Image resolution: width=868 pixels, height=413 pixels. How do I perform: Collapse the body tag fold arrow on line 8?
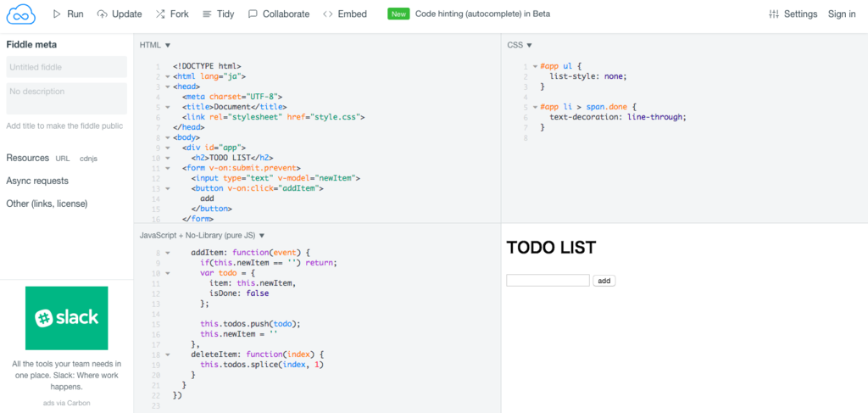point(167,138)
